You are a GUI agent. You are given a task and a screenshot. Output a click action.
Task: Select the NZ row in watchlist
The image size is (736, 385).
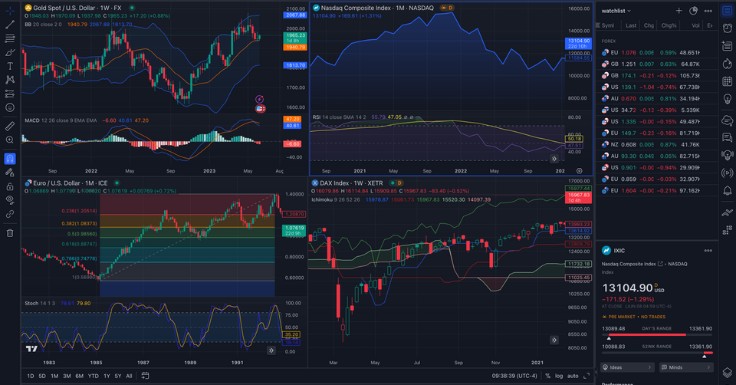pyautogui.click(x=657, y=145)
